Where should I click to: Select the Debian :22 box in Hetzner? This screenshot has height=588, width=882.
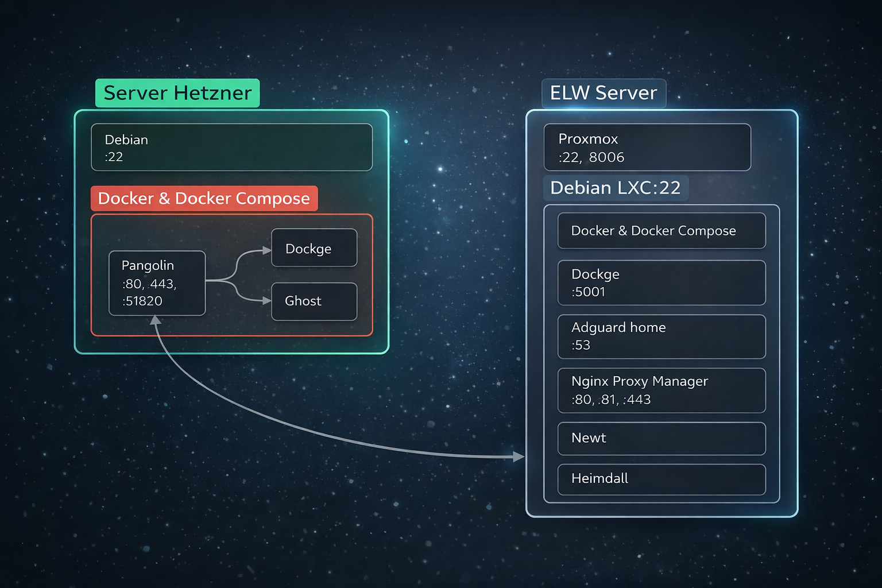pos(231,148)
